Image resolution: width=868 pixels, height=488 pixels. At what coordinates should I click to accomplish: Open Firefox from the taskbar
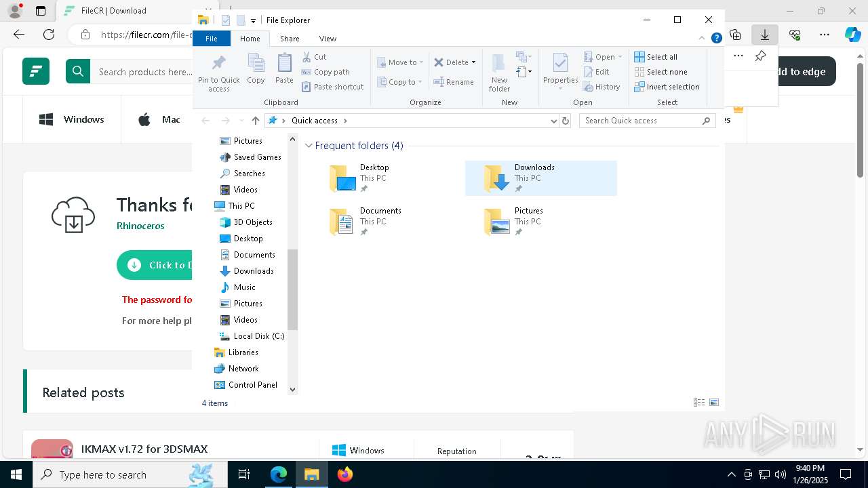click(344, 474)
